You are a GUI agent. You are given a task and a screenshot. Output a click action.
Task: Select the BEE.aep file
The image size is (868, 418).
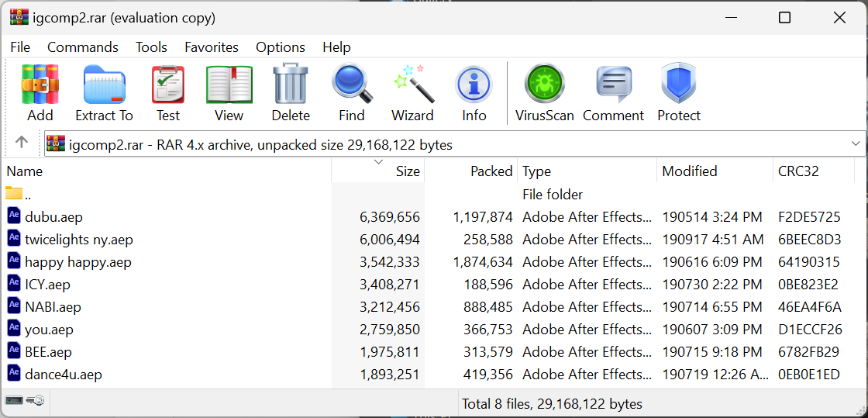click(x=48, y=352)
